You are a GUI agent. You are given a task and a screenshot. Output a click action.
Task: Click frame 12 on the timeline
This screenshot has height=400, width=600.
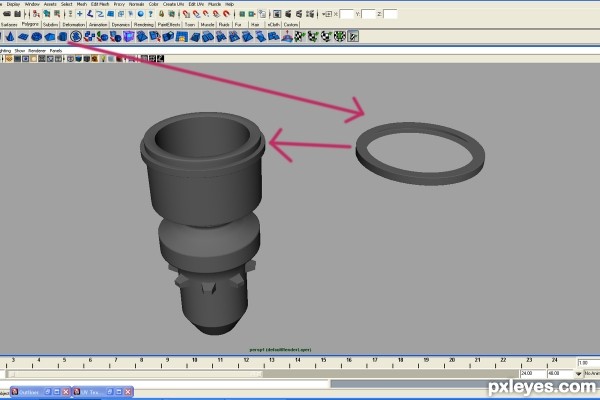tap(246, 362)
